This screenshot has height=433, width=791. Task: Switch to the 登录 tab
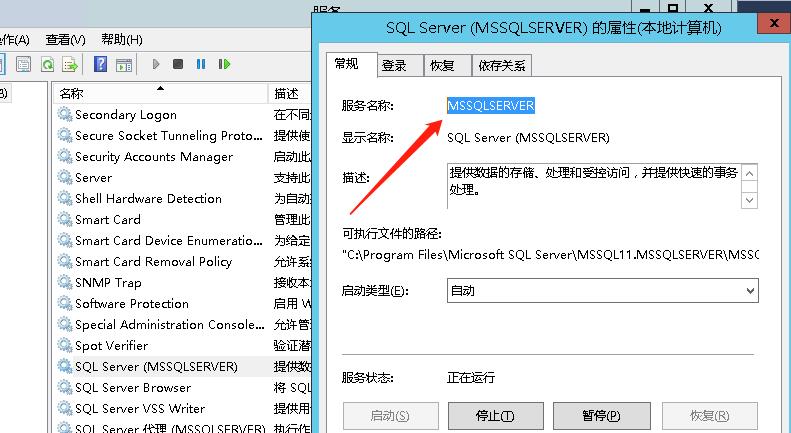400,66
